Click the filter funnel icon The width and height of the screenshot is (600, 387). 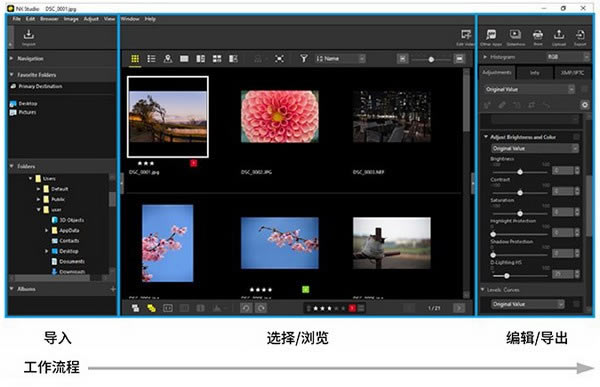(303, 59)
